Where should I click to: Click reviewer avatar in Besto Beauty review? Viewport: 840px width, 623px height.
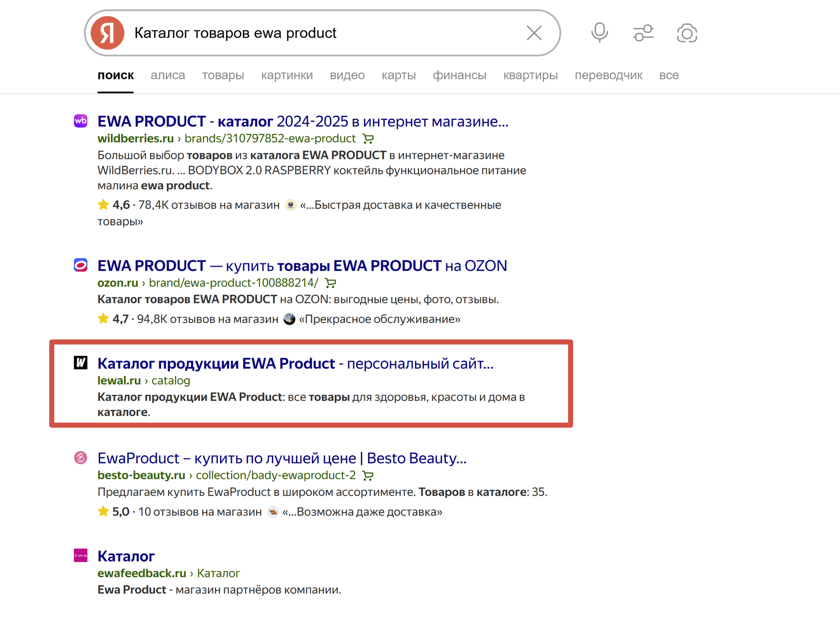(x=273, y=512)
